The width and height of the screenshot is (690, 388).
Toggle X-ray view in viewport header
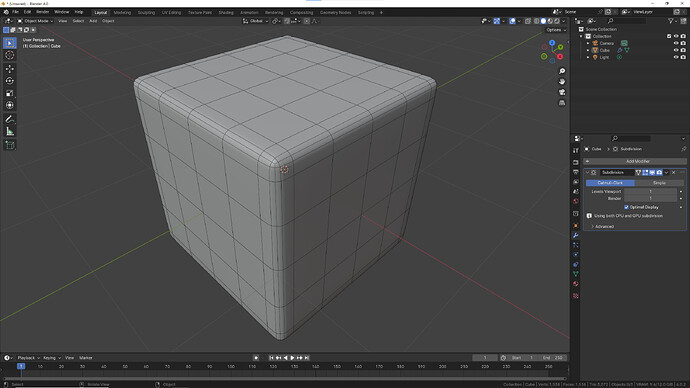[528, 21]
